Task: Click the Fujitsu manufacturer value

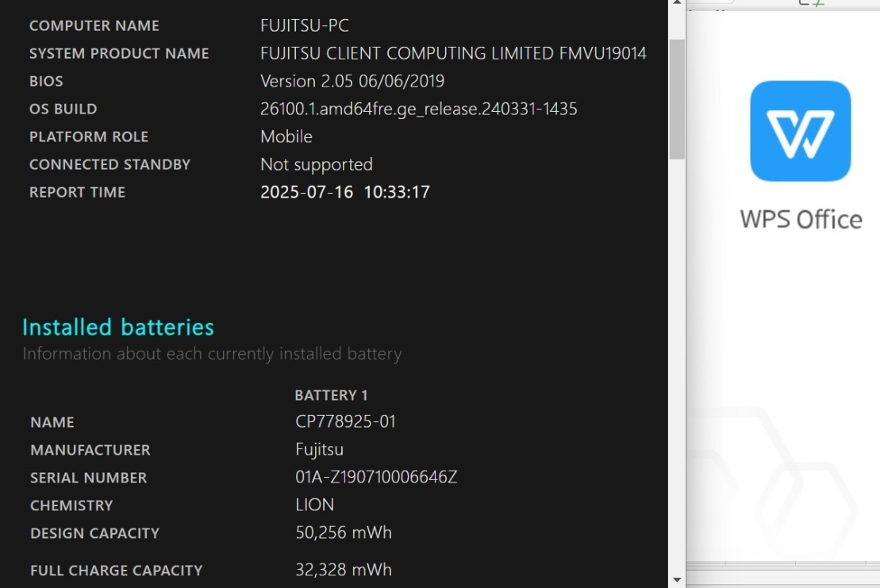Action: [319, 449]
